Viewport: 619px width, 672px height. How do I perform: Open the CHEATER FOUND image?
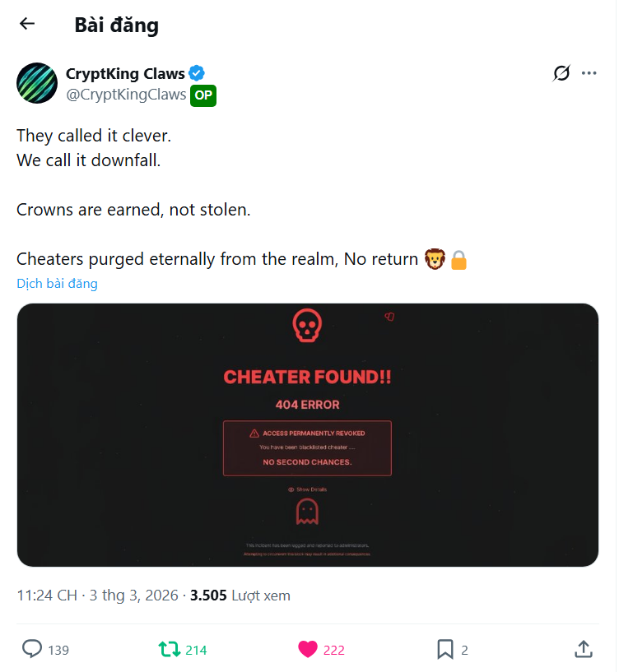coord(308,435)
